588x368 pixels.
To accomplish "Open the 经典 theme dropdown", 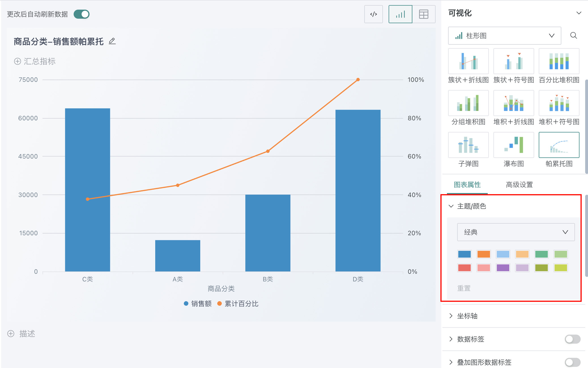I will pyautogui.click(x=516, y=232).
